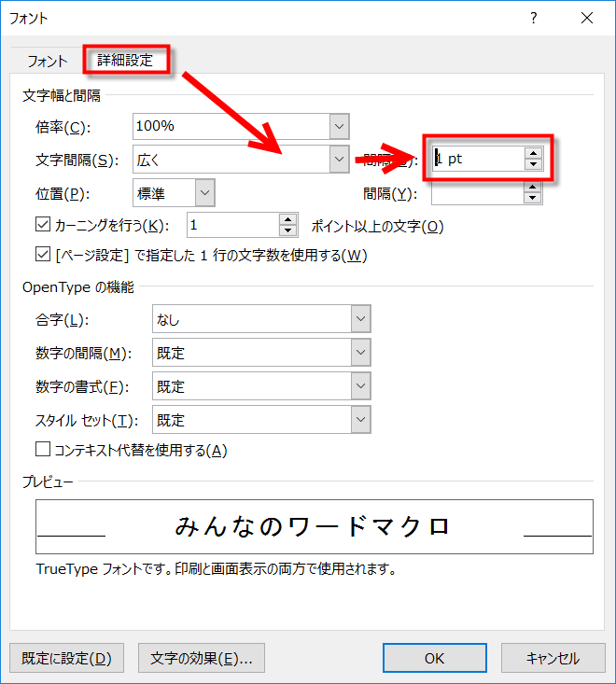The image size is (616, 684).
Task: Increase the 間隔 pt spinner value
Action: 533,153
